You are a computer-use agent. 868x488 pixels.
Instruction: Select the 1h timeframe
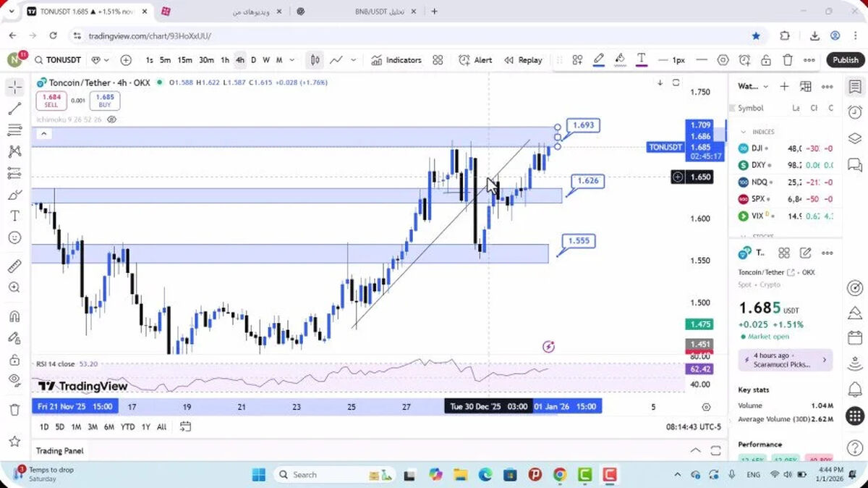click(225, 60)
